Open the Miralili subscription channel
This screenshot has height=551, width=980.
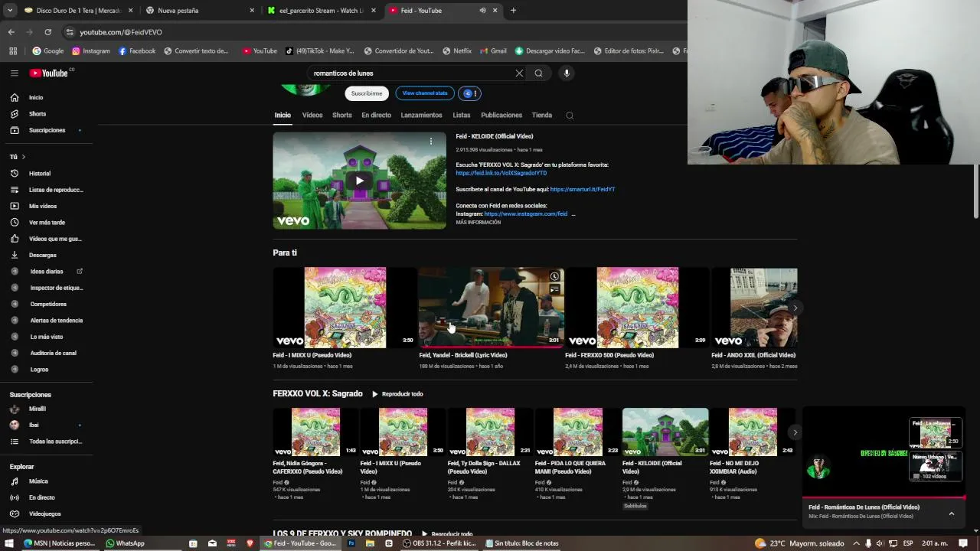(x=37, y=409)
